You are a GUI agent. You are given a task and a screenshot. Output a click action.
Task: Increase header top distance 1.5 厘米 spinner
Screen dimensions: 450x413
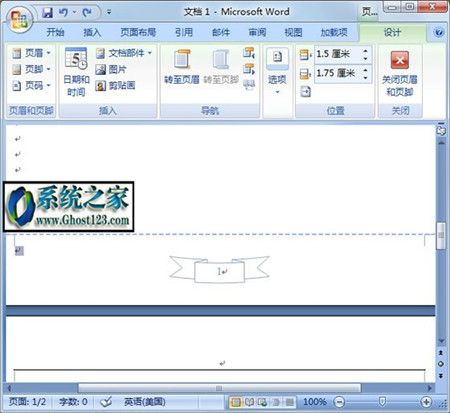coord(366,51)
